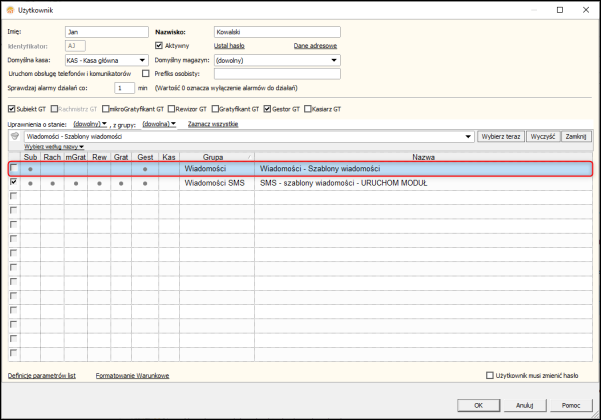Check the Kasjerz GT checkbox
601x420 pixels.
click(308, 109)
